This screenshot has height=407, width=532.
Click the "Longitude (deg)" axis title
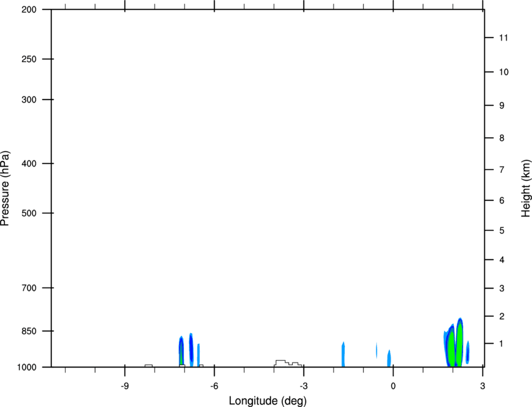(x=268, y=401)
